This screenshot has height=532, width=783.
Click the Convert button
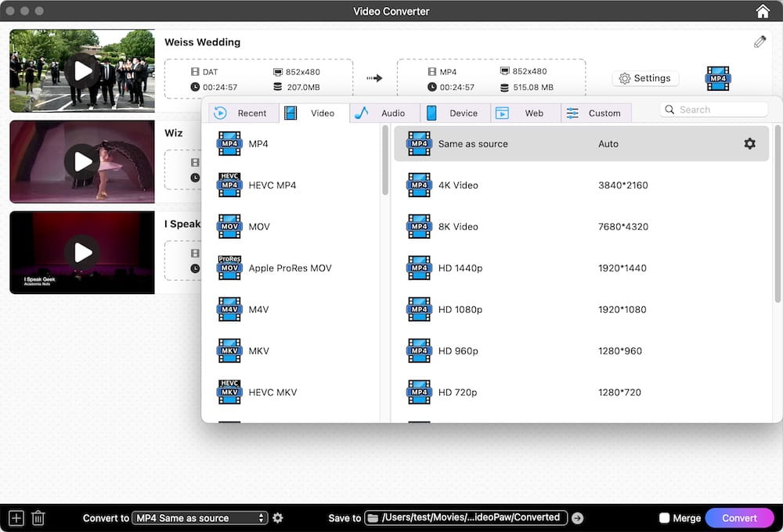pos(739,517)
